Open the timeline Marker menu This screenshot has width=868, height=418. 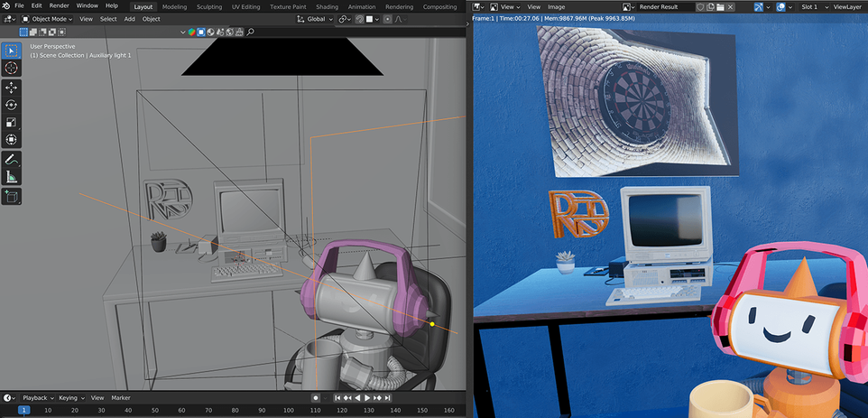(121, 397)
